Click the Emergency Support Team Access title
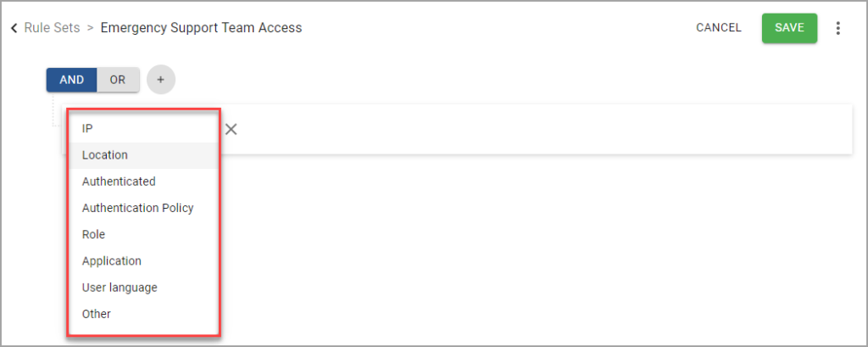The width and height of the screenshot is (868, 347). pyautogui.click(x=201, y=28)
